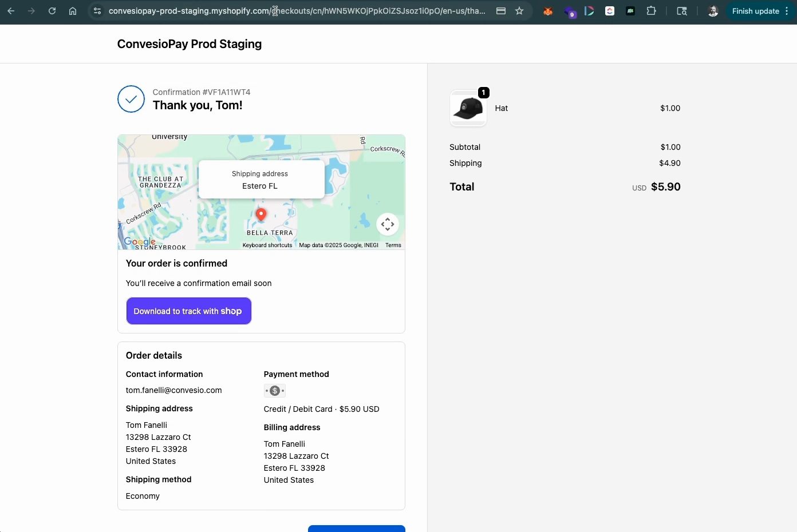The height and width of the screenshot is (532, 797).
Task: Open the Chrome profile avatar
Action: click(x=713, y=11)
